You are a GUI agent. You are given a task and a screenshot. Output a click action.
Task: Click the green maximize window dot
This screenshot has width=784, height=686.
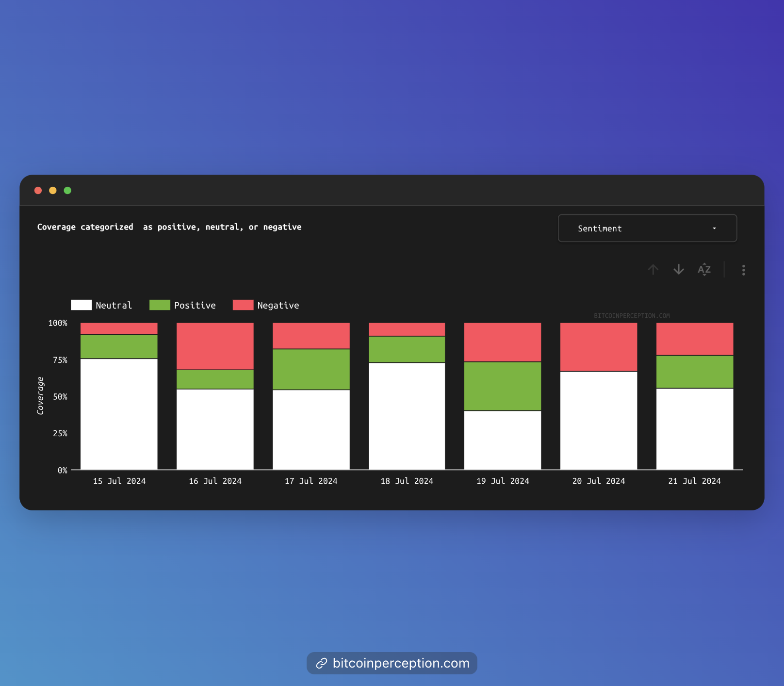click(67, 190)
